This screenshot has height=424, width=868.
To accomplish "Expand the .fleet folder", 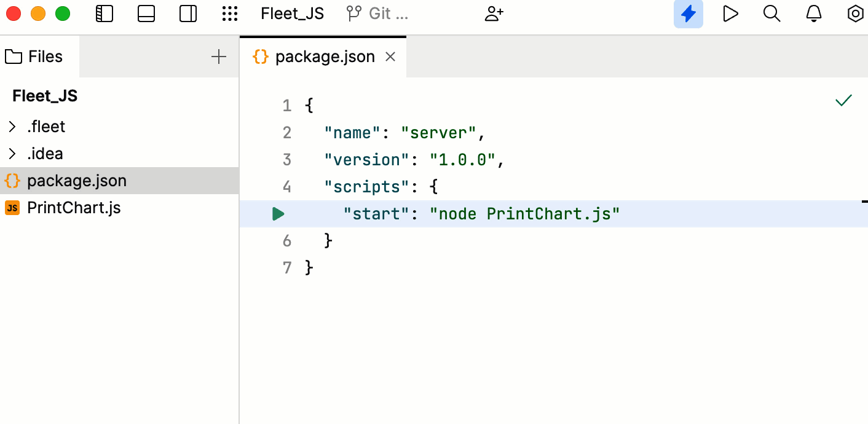I will [x=12, y=126].
